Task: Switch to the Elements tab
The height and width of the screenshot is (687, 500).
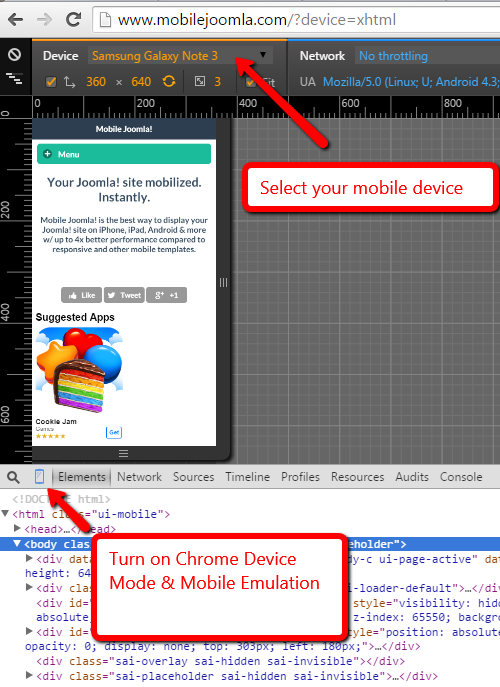Action: [x=82, y=477]
